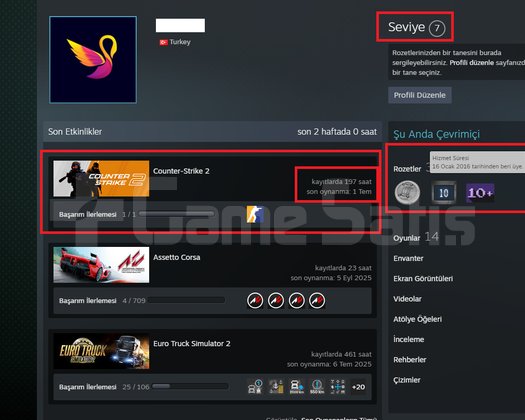Open the Counter-Strike 2 game banner
Image resolution: width=525 pixels, height=420 pixels.
click(x=101, y=179)
